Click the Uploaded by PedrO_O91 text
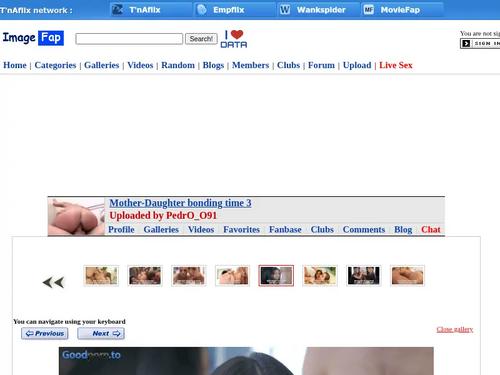The height and width of the screenshot is (375, 500). pos(163,216)
